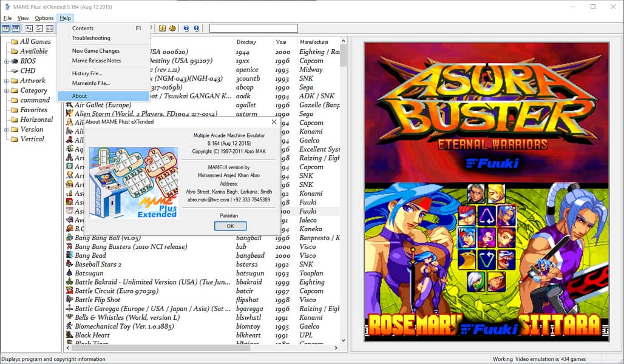The width and height of the screenshot is (624, 364).
Task: Click the toolbar search input field
Action: (254, 29)
